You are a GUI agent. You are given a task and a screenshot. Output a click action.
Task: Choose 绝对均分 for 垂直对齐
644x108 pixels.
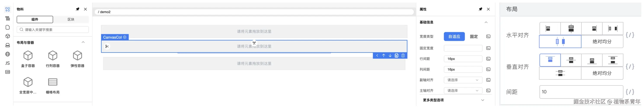point(602,73)
